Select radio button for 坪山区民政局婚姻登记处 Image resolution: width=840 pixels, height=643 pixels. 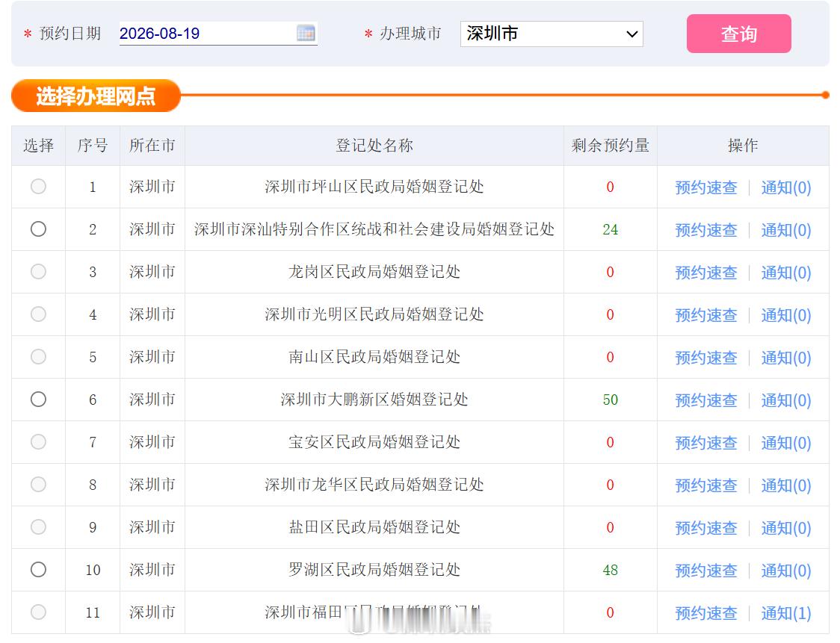[38, 186]
